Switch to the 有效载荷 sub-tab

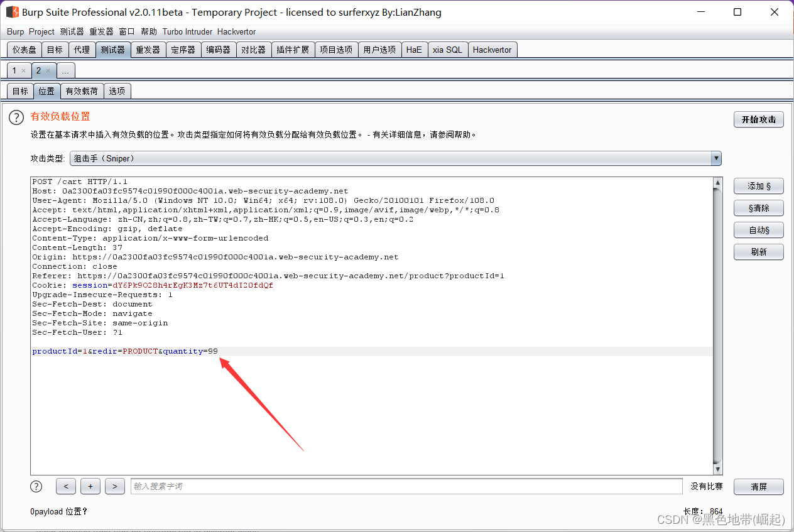pos(82,91)
